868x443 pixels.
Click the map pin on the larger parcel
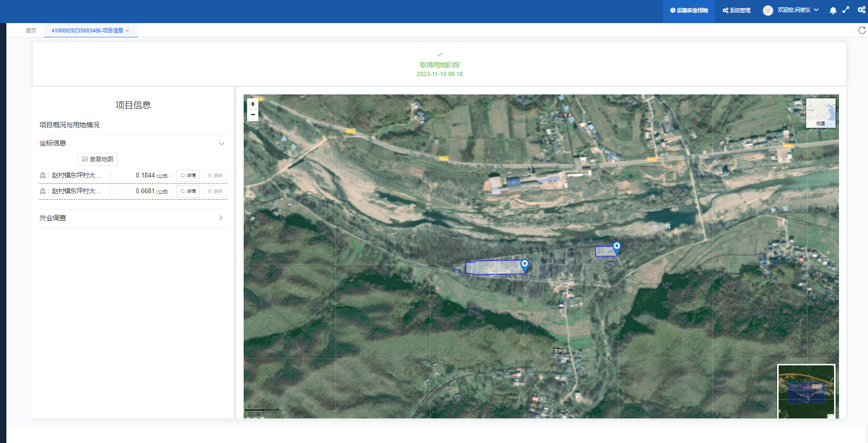click(525, 266)
